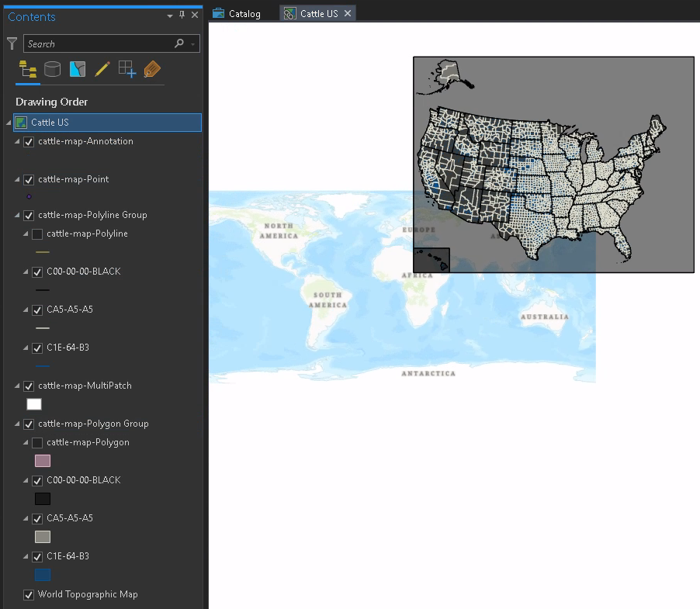
Task: Select the List By Drawing Order icon
Action: [27, 69]
